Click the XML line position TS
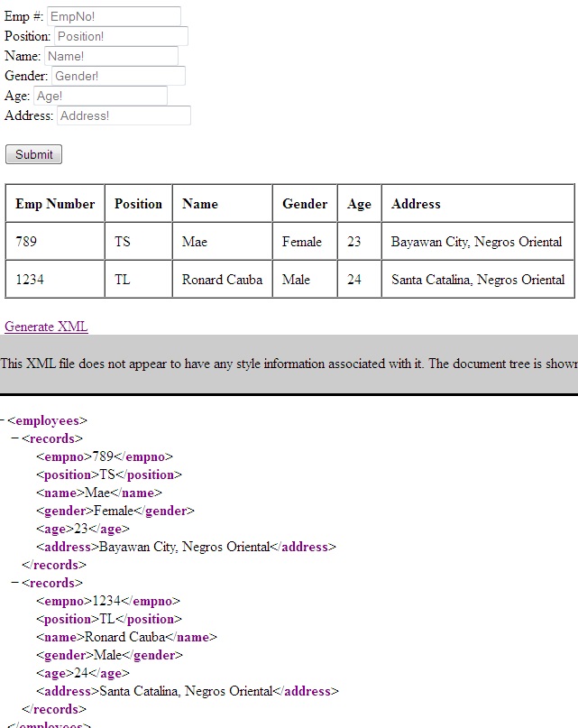 pos(109,475)
